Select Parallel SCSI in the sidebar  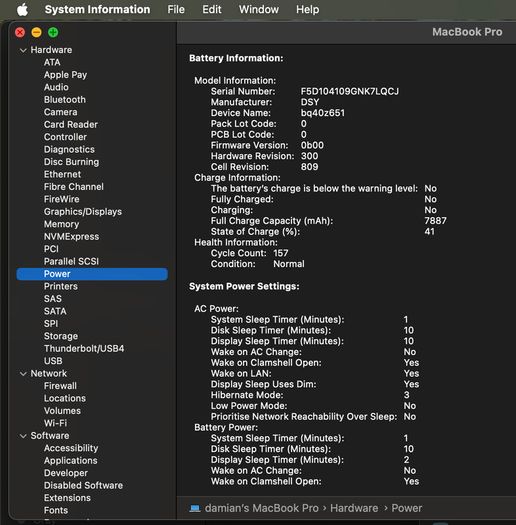pyautogui.click(x=71, y=261)
